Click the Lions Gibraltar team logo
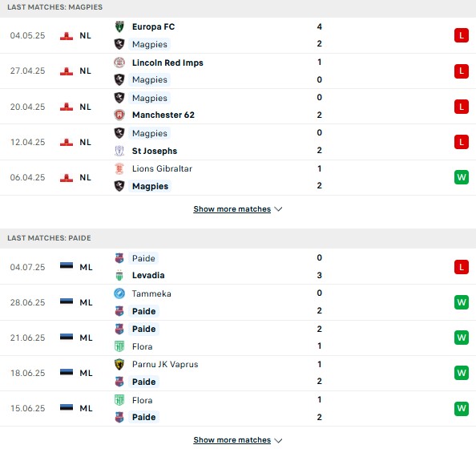Image resolution: width=476 pixels, height=453 pixels. (x=119, y=168)
